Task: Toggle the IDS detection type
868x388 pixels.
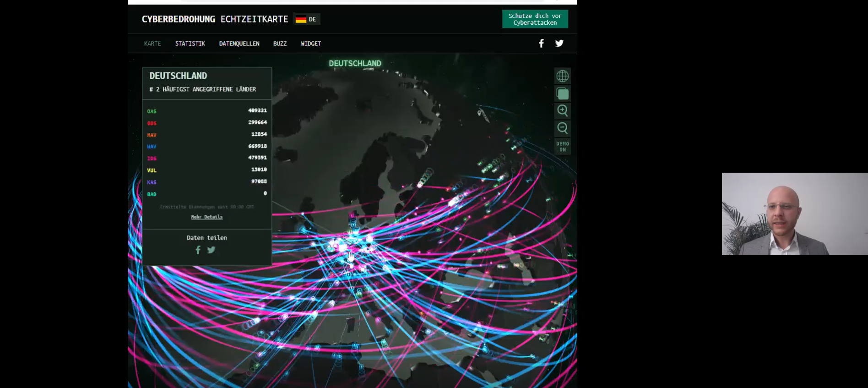Action: click(152, 158)
